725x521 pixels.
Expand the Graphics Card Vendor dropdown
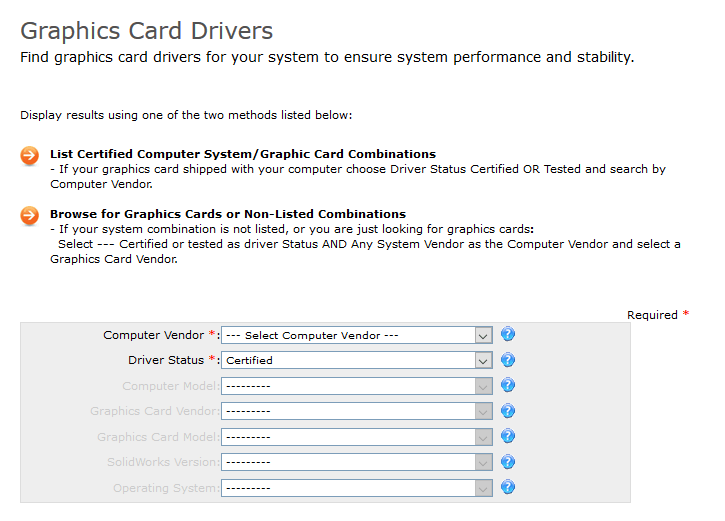click(357, 411)
